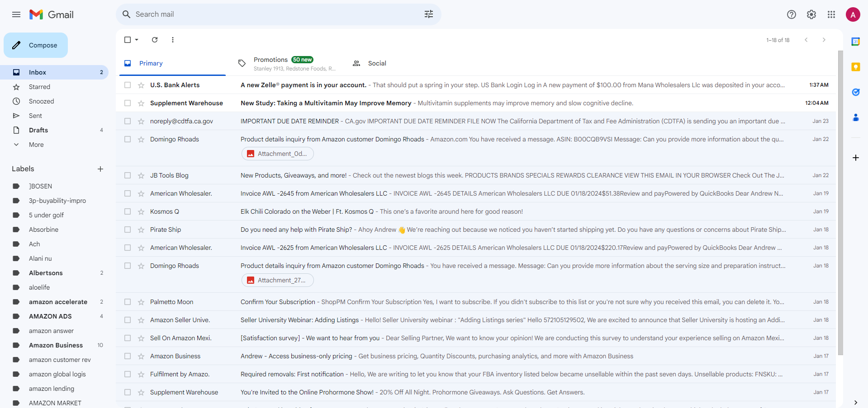Open Contacts side panel

pyautogui.click(x=856, y=117)
